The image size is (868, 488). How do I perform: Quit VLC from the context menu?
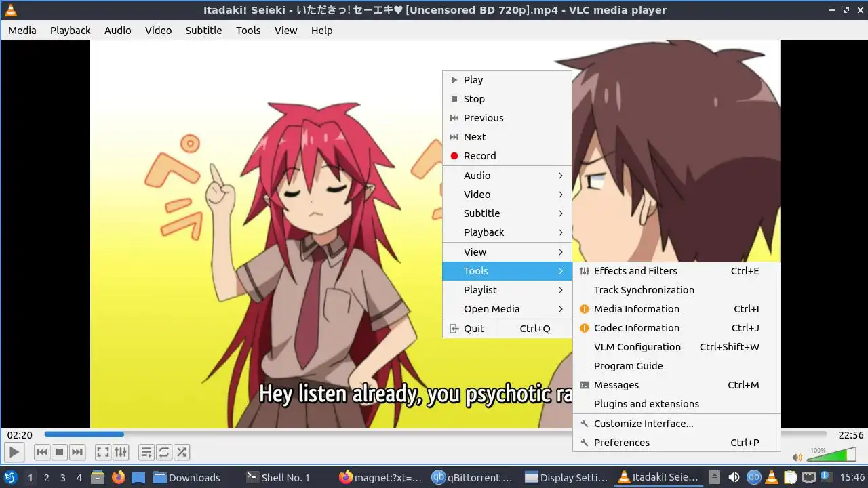click(507, 329)
